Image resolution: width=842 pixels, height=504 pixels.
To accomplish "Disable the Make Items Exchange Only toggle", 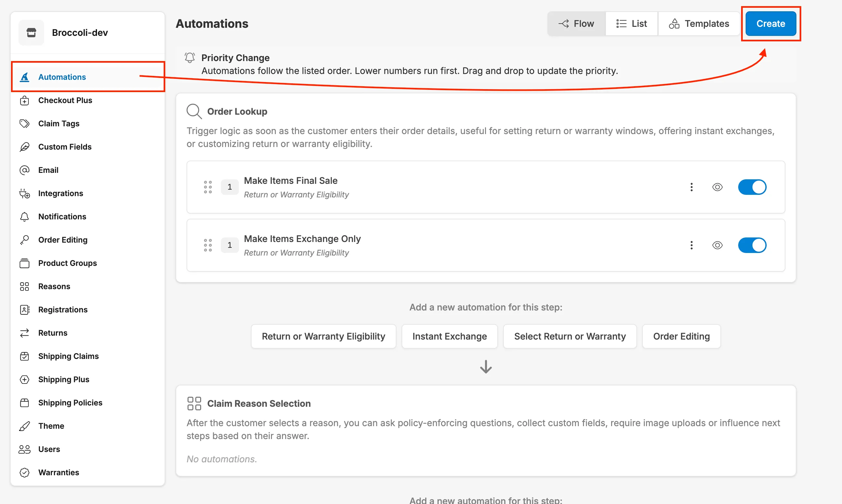I will click(x=752, y=245).
